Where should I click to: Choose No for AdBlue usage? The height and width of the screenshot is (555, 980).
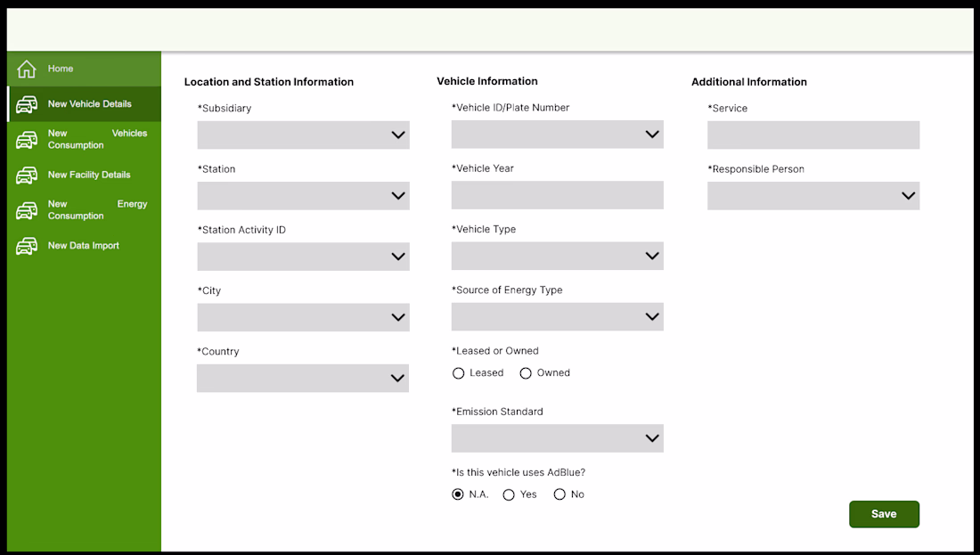(559, 494)
